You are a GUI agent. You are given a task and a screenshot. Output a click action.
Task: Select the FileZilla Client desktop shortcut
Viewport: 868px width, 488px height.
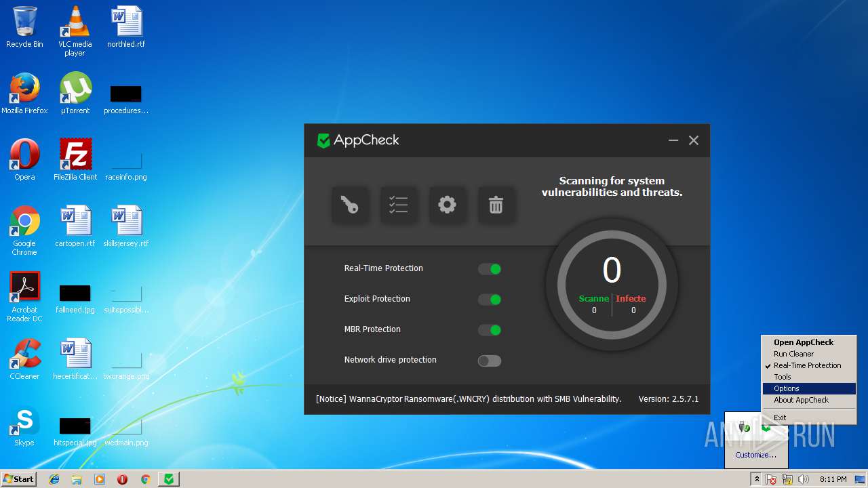[x=75, y=160]
